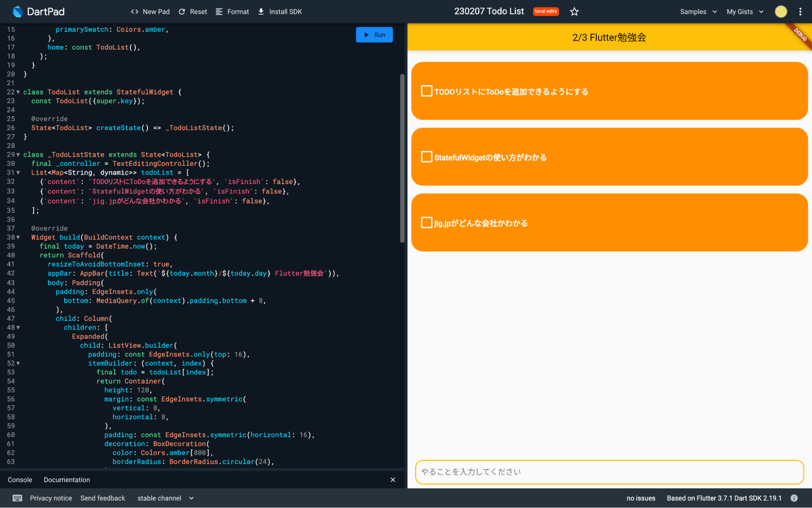Click the orange card 'TODOリストにToDoを追加できるようにする'
812x508 pixels.
pyautogui.click(x=609, y=91)
